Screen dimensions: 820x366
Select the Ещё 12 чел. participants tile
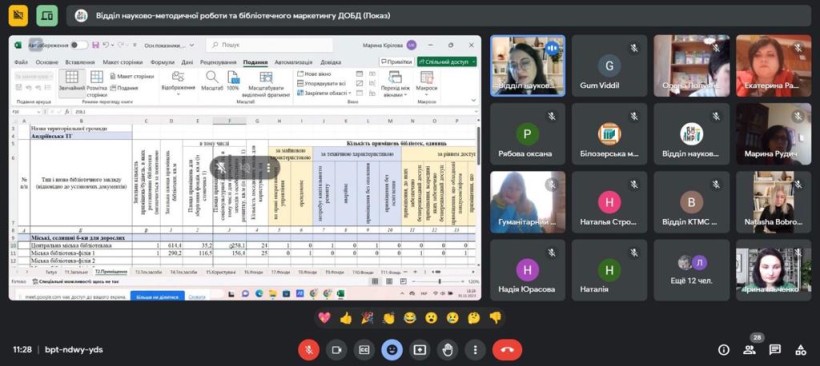pyautogui.click(x=691, y=270)
